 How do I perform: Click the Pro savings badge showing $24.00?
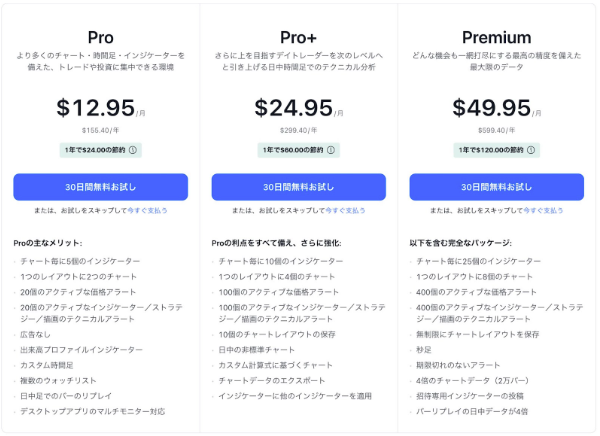click(x=101, y=150)
